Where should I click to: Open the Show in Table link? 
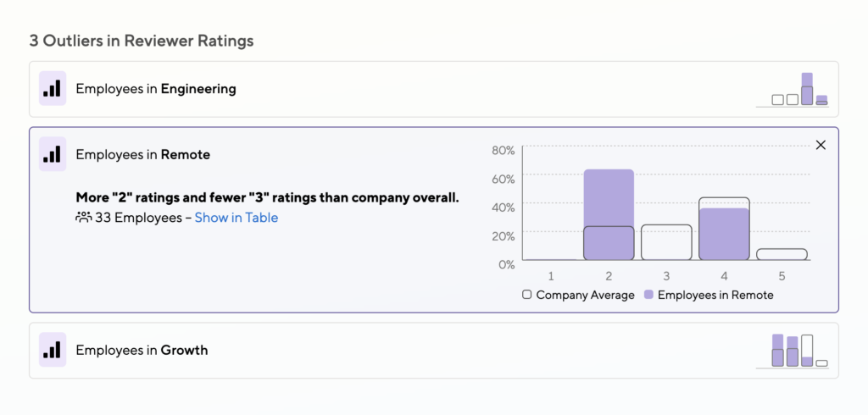(236, 218)
